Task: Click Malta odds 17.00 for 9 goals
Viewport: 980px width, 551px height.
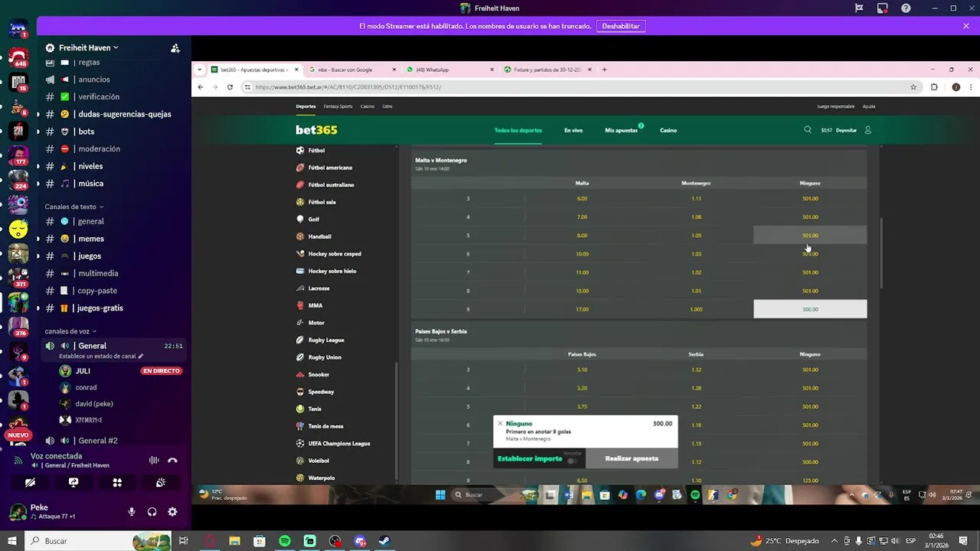Action: [x=582, y=309]
